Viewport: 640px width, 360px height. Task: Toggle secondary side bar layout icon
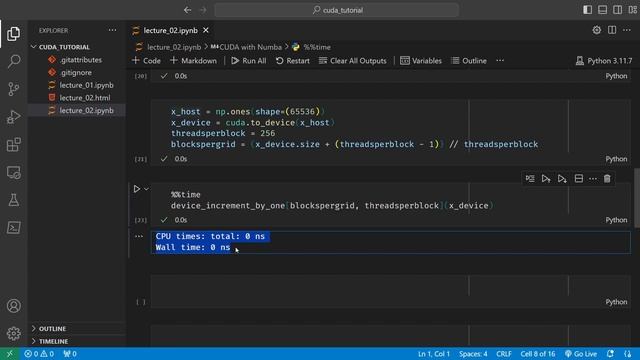618,10
